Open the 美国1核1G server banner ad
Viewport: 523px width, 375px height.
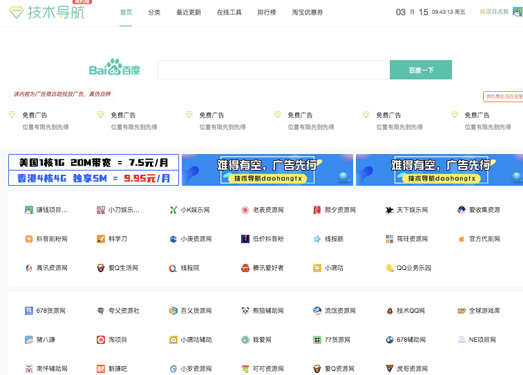(x=93, y=170)
